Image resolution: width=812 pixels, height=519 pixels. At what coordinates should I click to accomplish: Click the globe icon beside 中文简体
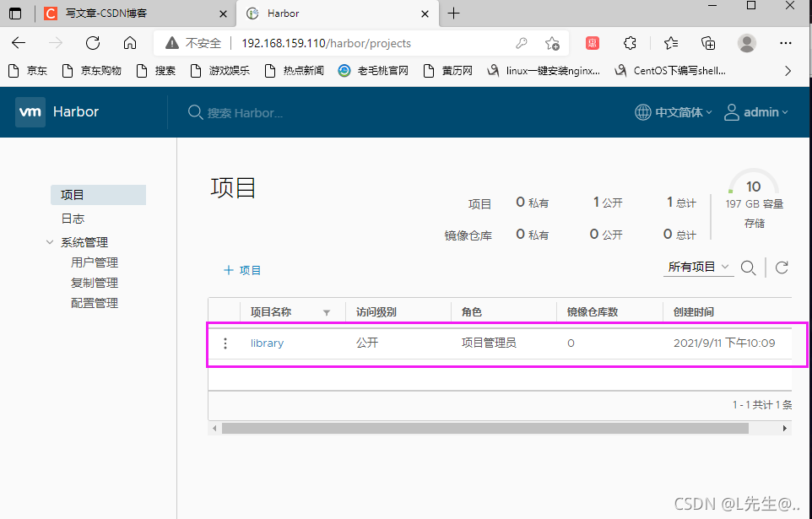pyautogui.click(x=641, y=111)
